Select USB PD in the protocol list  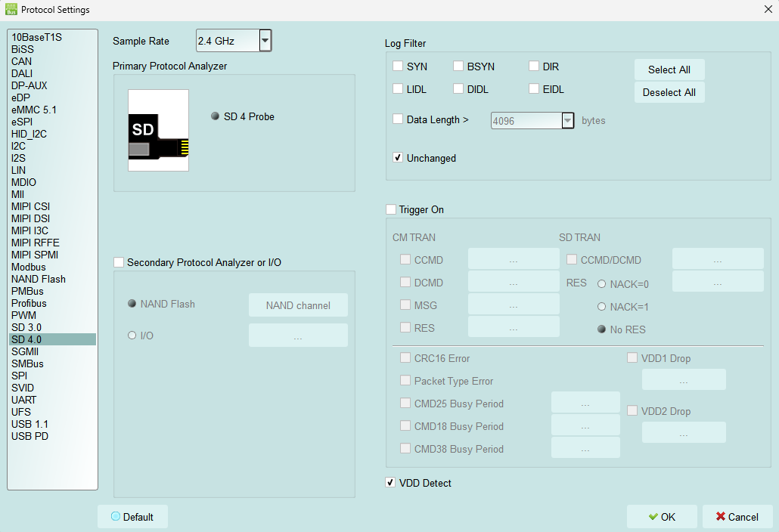[x=53, y=436]
